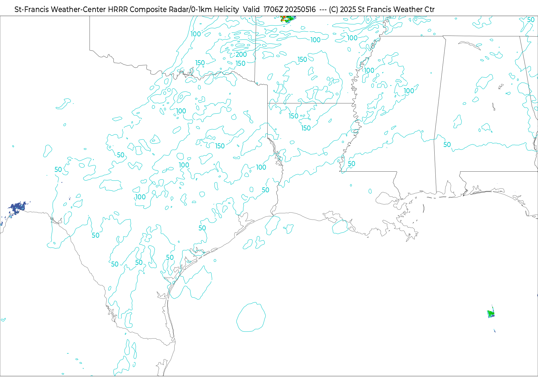Click the blue radar echo cluster in west Texas
The height and width of the screenshot is (392, 538).
(x=18, y=208)
